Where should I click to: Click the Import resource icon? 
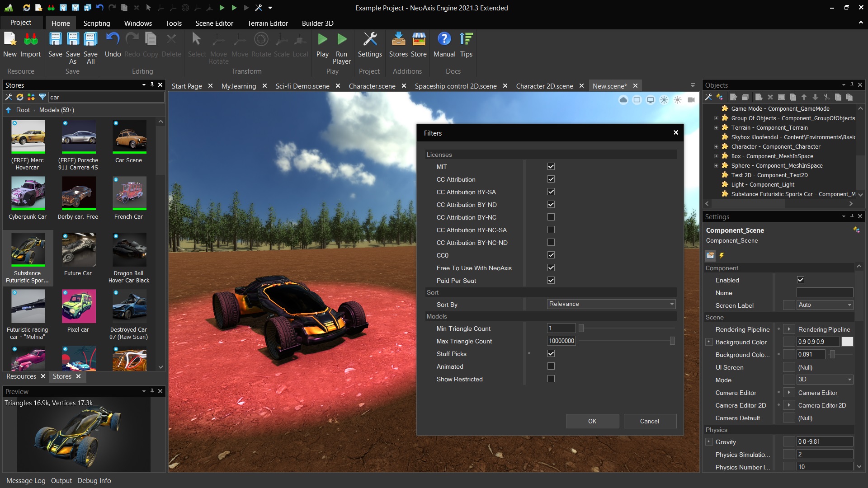(30, 40)
